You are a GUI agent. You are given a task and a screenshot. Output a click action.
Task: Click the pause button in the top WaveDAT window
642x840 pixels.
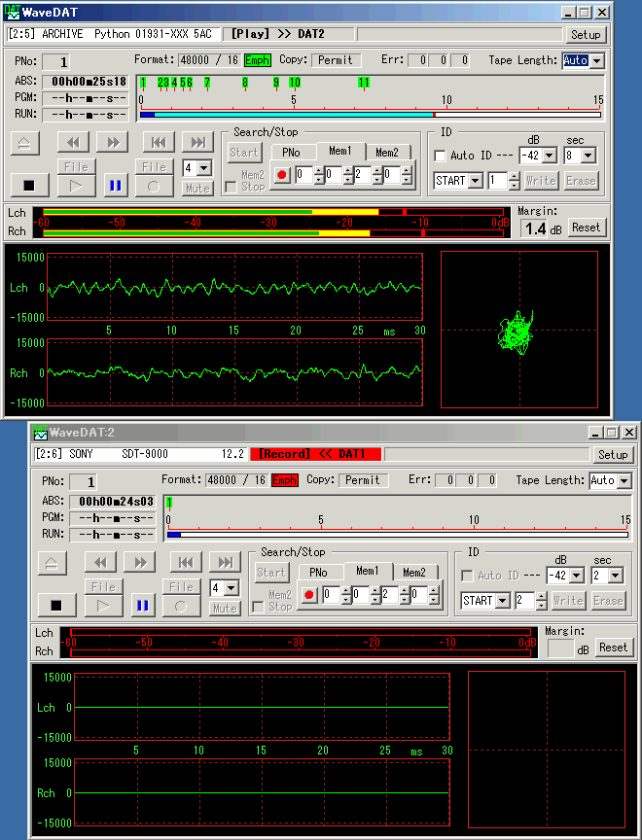click(115, 184)
